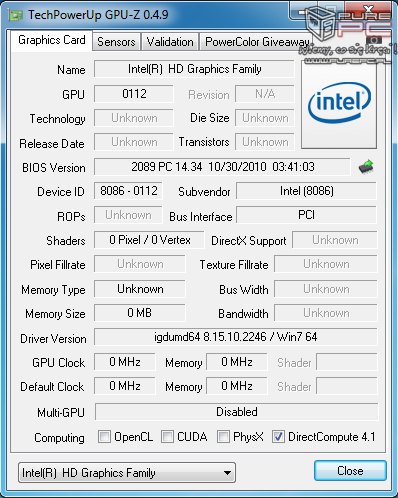Click the Close button
Image resolution: width=398 pixels, height=498 pixels.
350,471
